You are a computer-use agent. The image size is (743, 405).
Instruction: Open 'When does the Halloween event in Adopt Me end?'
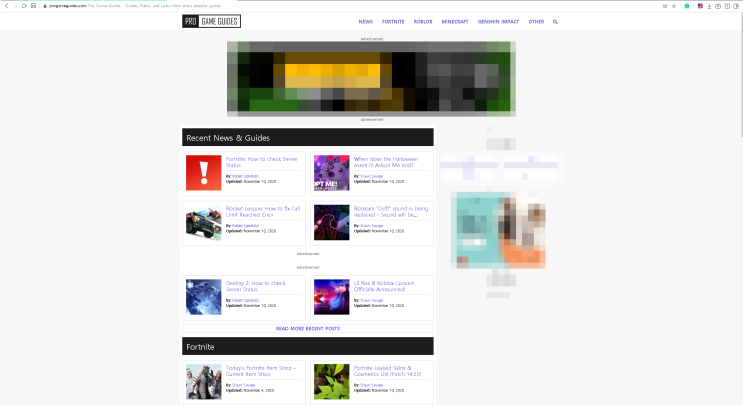(x=386, y=162)
